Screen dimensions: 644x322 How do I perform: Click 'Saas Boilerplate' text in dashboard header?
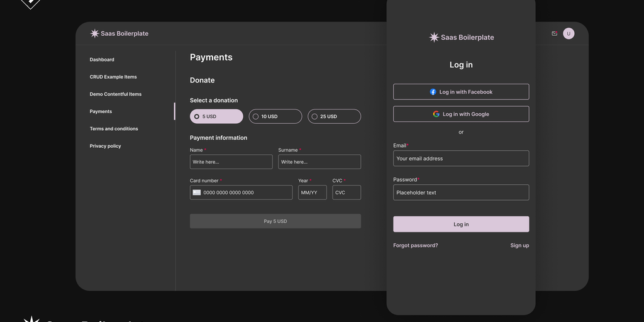coord(125,34)
